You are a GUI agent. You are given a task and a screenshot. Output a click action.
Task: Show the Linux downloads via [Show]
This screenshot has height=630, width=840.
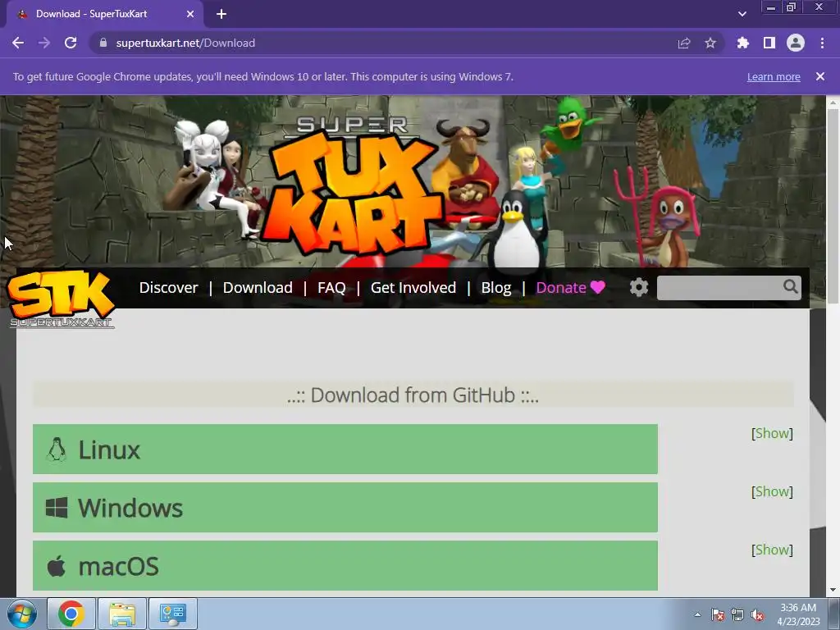[772, 433]
